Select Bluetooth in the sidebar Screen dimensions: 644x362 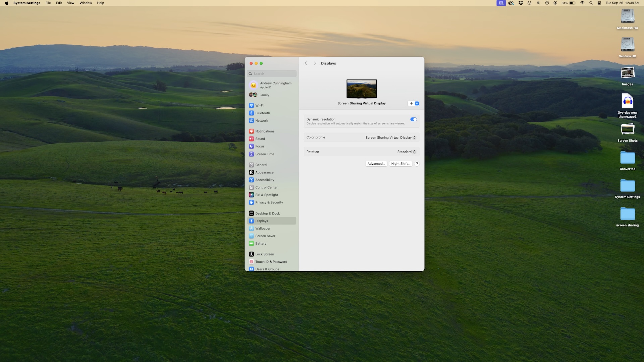262,113
